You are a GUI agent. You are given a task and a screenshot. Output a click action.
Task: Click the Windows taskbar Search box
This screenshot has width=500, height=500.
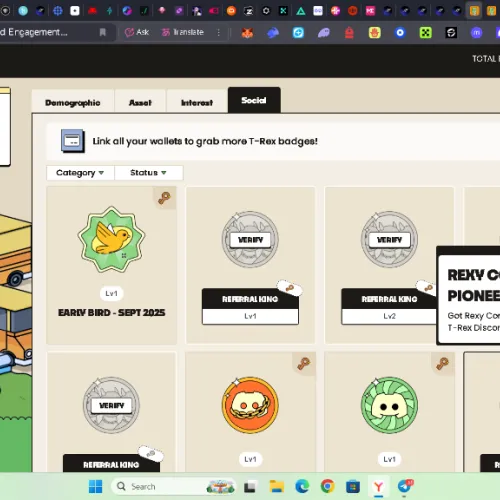click(173, 487)
